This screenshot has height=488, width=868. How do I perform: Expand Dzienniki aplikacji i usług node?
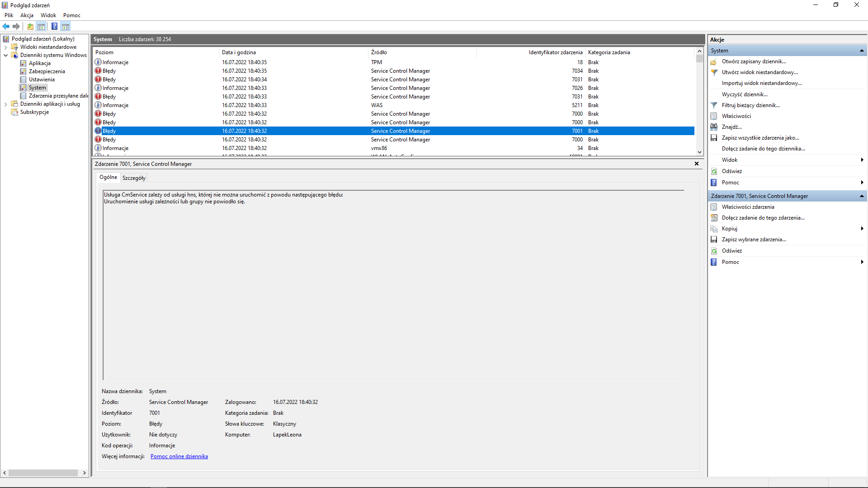pyautogui.click(x=5, y=104)
